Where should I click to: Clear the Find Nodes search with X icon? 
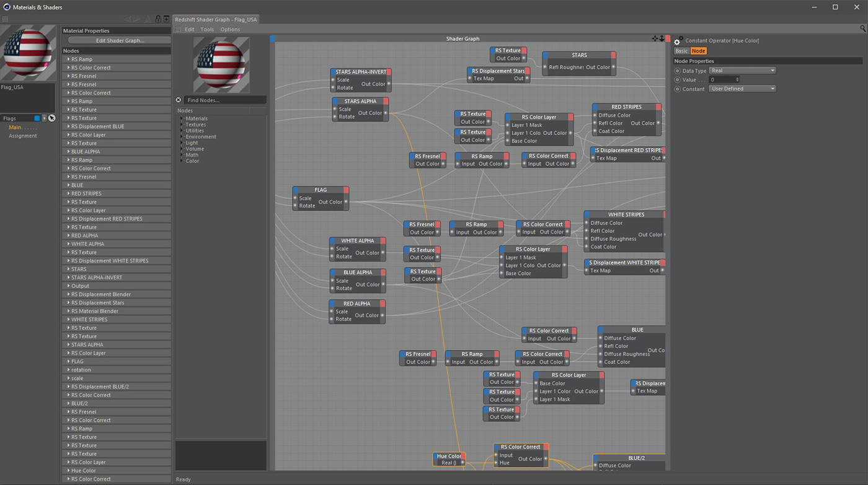point(179,100)
